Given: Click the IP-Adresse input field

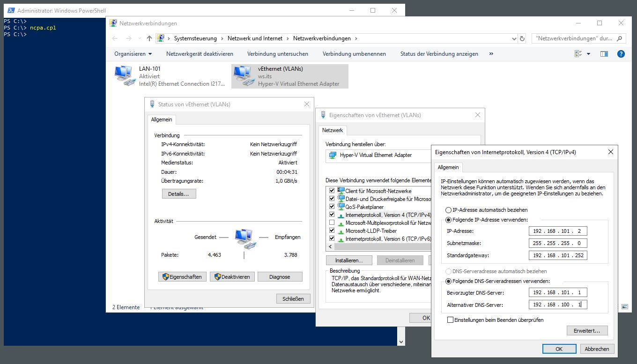Looking at the screenshot, I should pyautogui.click(x=558, y=231).
